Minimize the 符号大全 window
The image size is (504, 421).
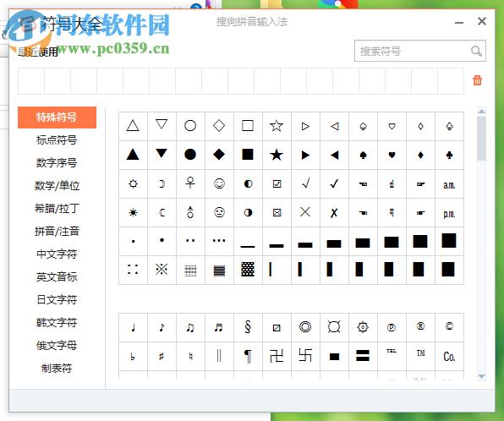459,23
